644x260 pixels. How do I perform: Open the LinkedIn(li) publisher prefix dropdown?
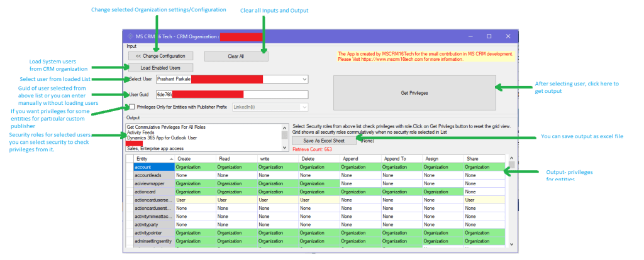304,107
